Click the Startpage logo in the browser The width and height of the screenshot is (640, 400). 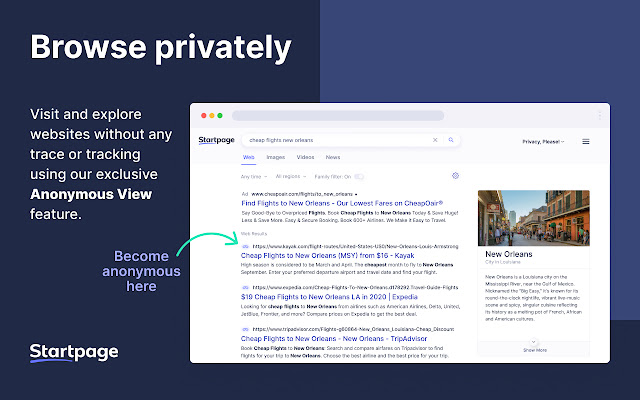(216, 140)
